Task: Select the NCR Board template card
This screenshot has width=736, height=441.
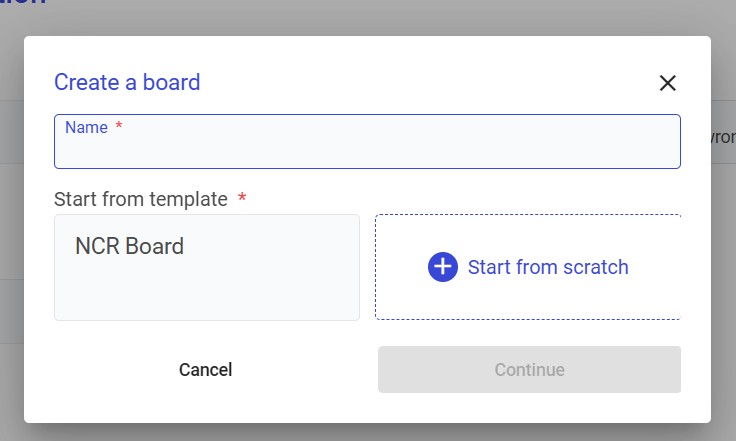Action: coord(206,267)
